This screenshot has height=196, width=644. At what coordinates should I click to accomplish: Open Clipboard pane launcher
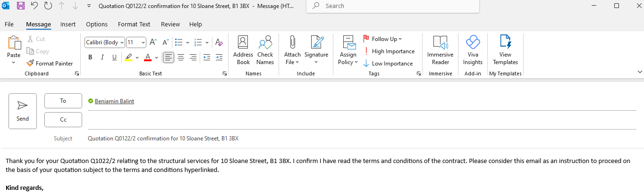coord(76,74)
